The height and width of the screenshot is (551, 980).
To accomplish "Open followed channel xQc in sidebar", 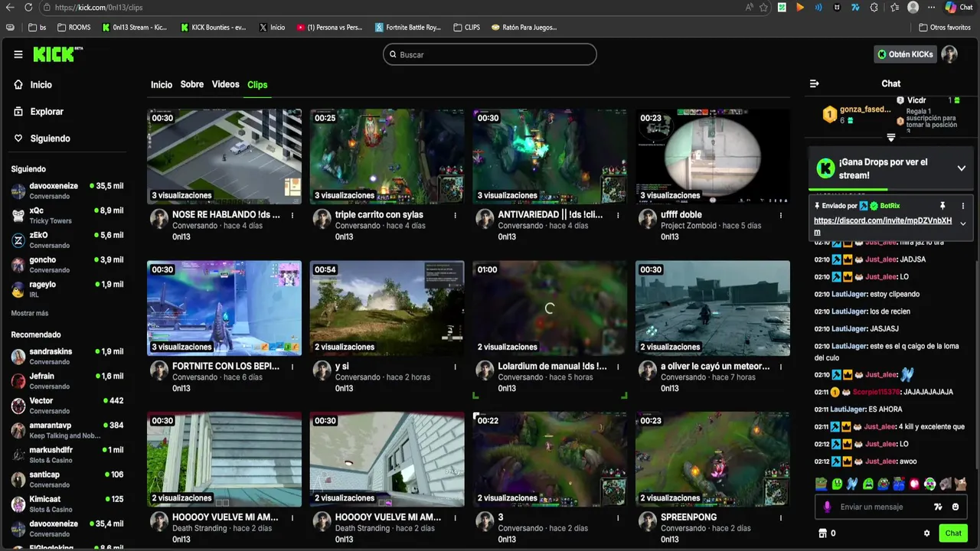I will click(x=67, y=216).
